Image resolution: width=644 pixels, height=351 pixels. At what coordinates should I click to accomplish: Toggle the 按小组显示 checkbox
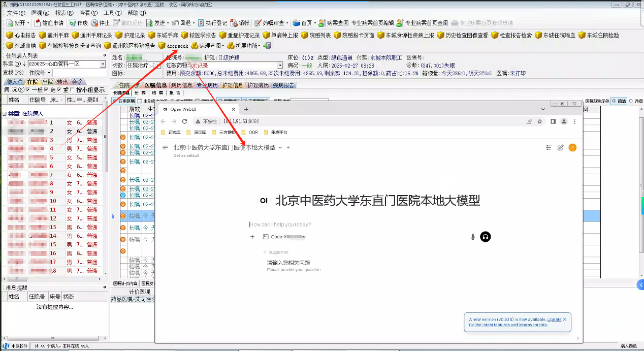(x=73, y=90)
